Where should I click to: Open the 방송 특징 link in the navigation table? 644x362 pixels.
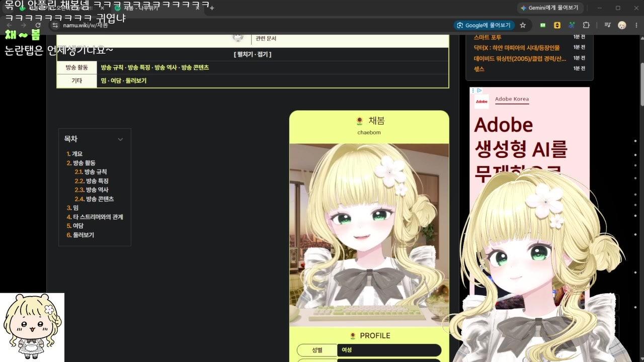click(x=139, y=67)
